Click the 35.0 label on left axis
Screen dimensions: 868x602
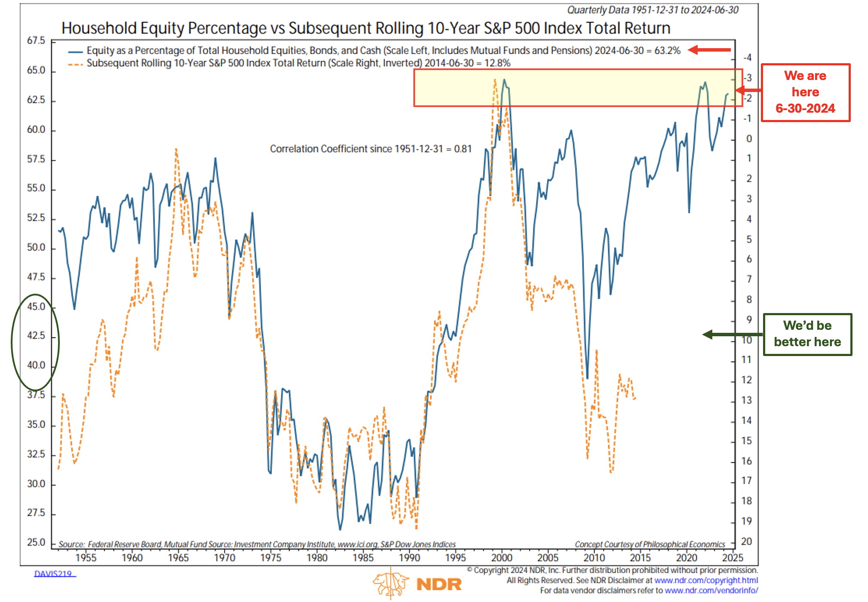pos(36,425)
